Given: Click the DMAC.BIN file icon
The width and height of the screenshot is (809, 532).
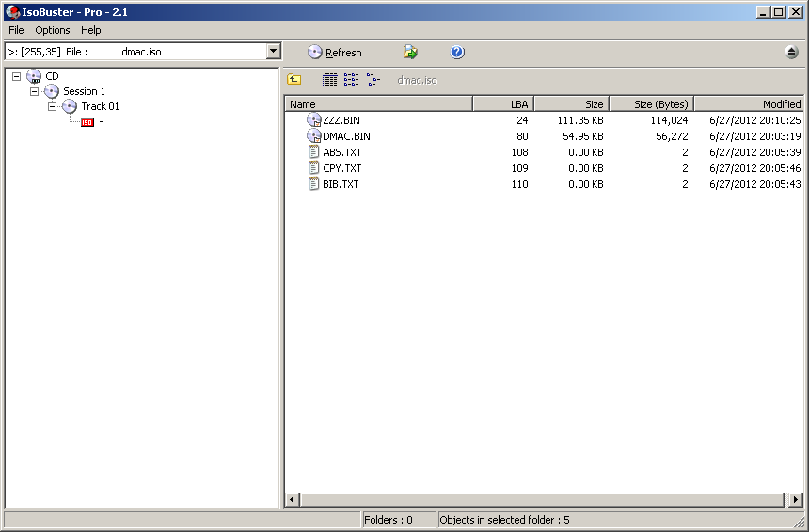Looking at the screenshot, I should point(313,136).
